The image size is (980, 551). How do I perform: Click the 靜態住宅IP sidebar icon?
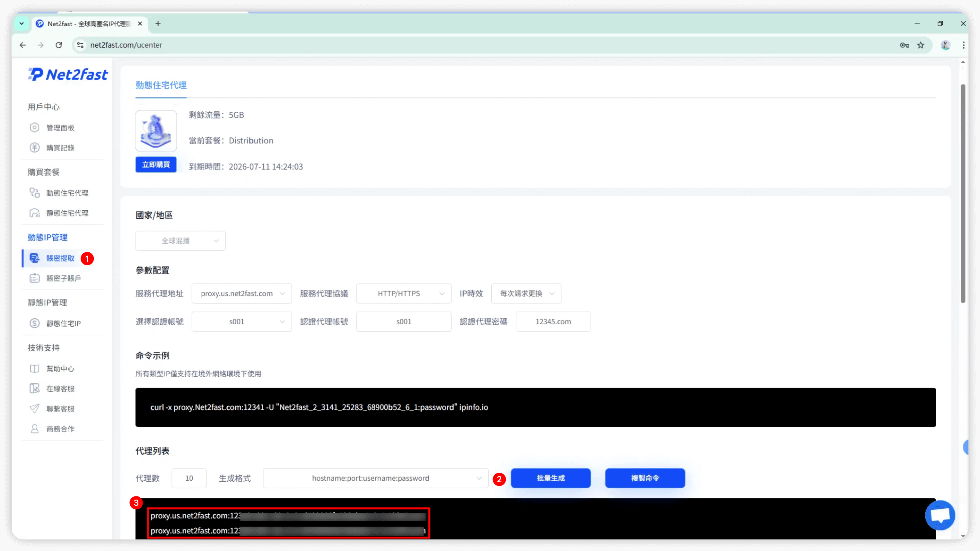35,323
